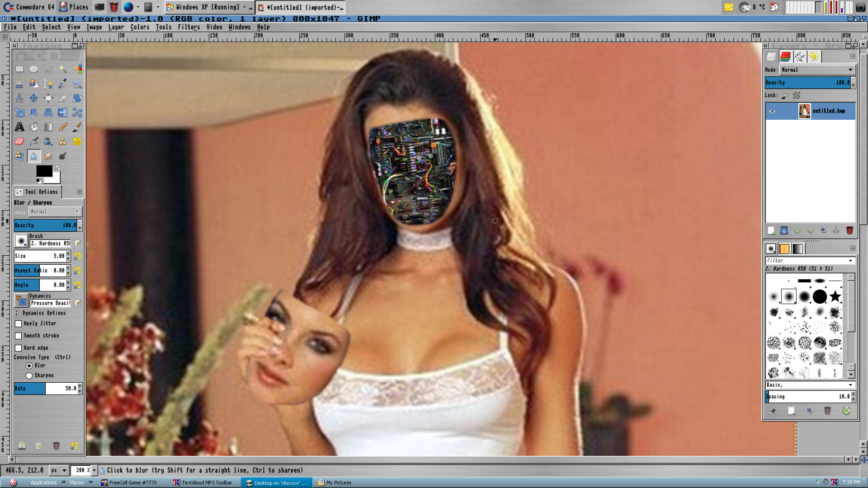
Task: Select the Smudge finger tool
Action: tap(48, 156)
